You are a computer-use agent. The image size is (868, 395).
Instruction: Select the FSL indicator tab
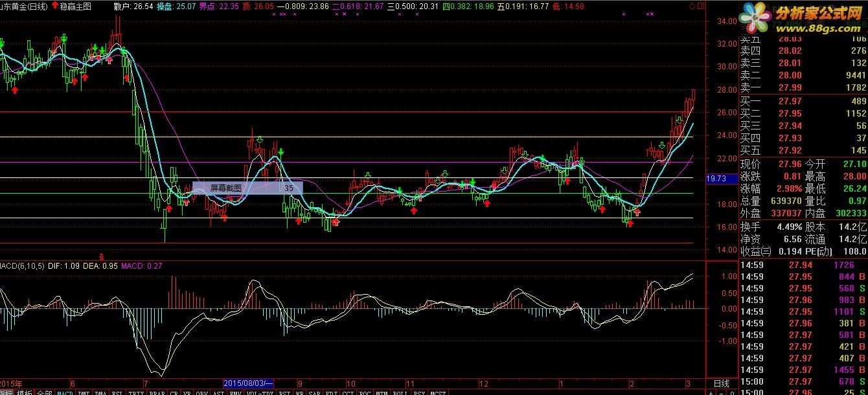[x=117, y=392]
